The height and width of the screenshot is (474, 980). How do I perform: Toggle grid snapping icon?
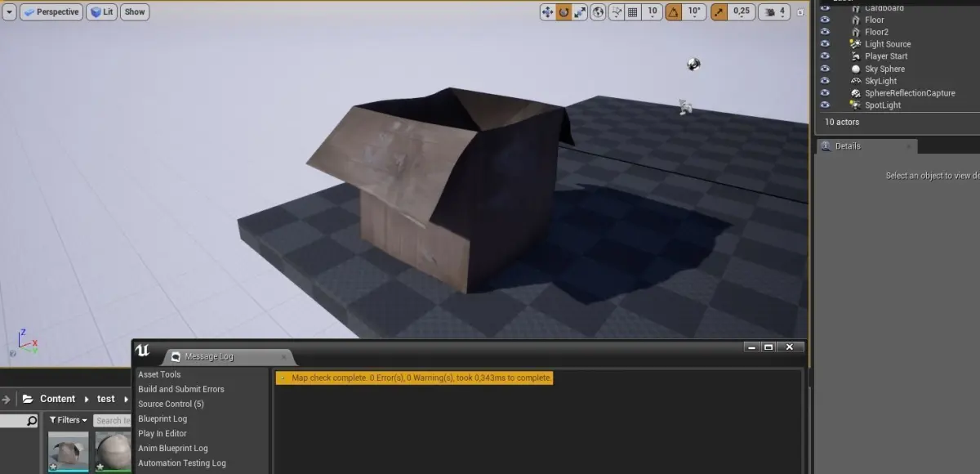click(x=635, y=12)
